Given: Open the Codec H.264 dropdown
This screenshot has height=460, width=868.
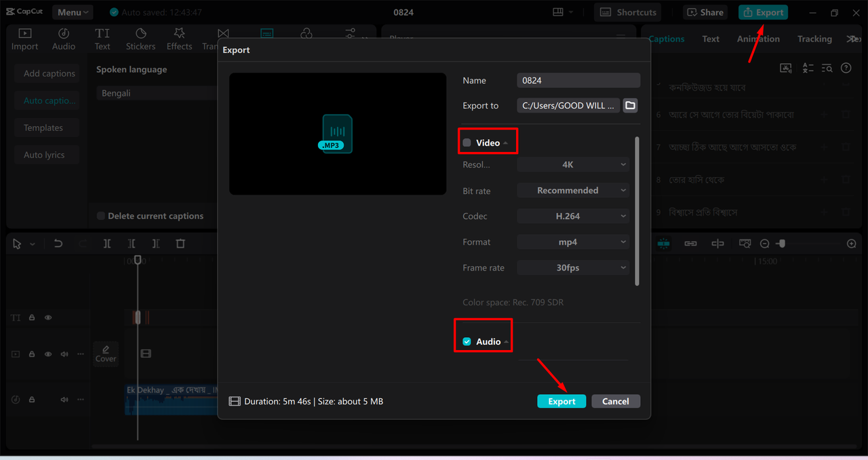Looking at the screenshot, I should pyautogui.click(x=573, y=216).
